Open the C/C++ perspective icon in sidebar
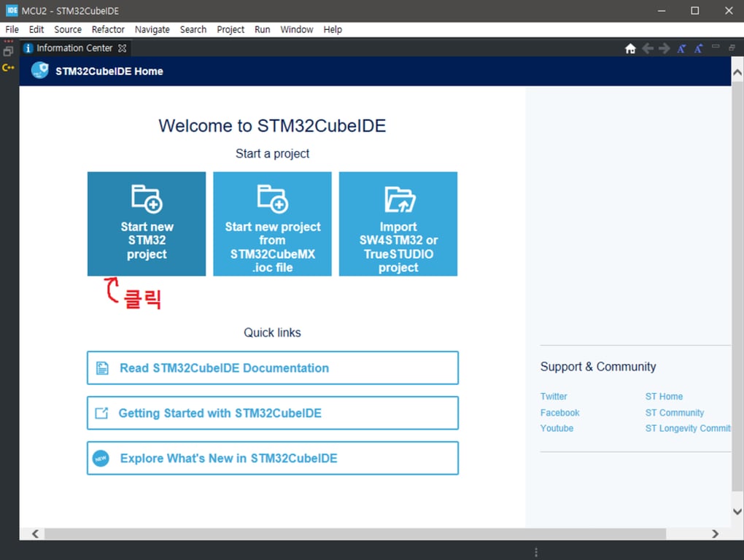Screen dimensions: 744x560 click(x=8, y=68)
